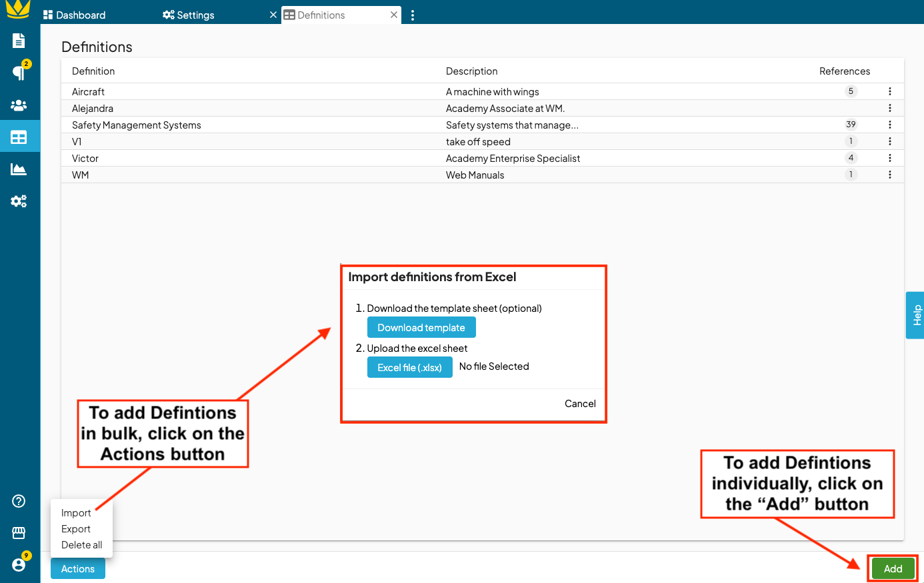Click 'Academy Associate at WM.' description
The image size is (924, 583).
point(505,109)
